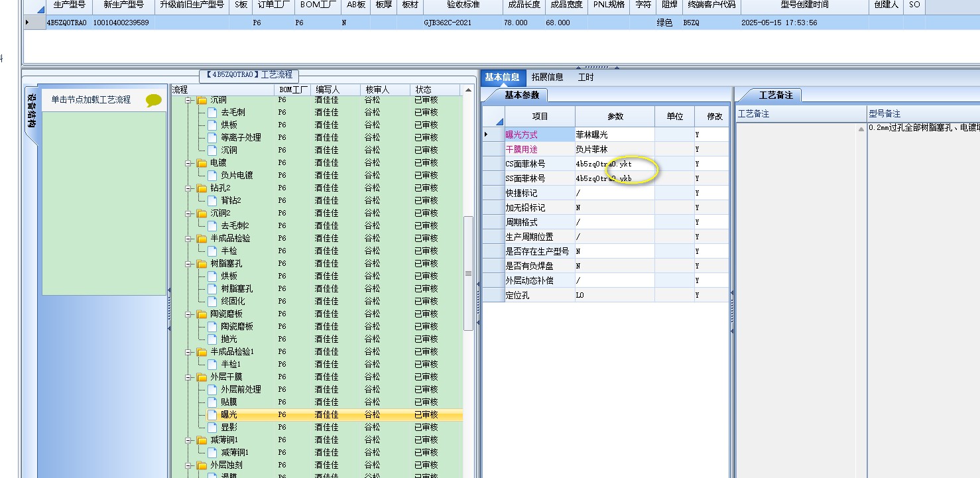This screenshot has width=980, height=478.
Task: Collapse the 陶瓷磨板 folder node
Action: point(188,314)
